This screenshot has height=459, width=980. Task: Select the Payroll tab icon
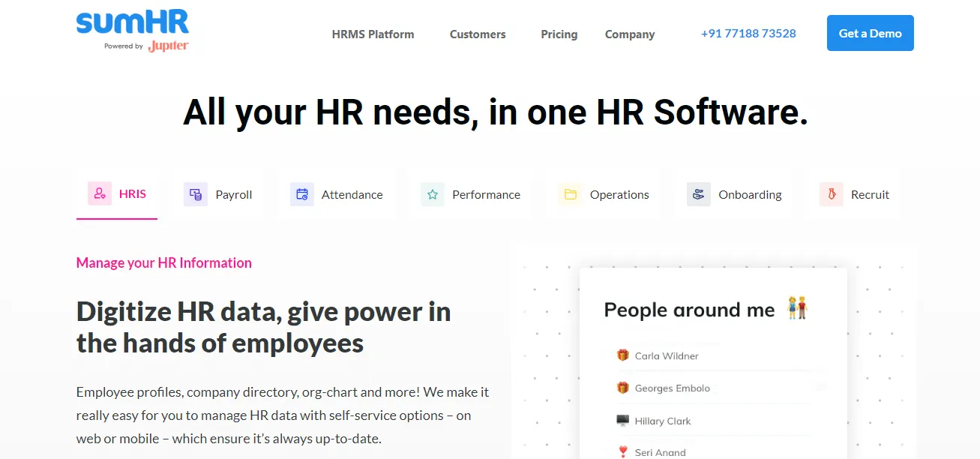(x=196, y=194)
